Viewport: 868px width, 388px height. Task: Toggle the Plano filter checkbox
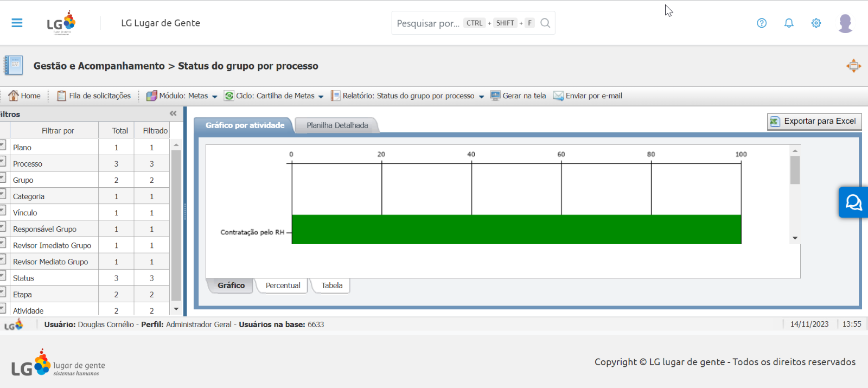point(2,144)
